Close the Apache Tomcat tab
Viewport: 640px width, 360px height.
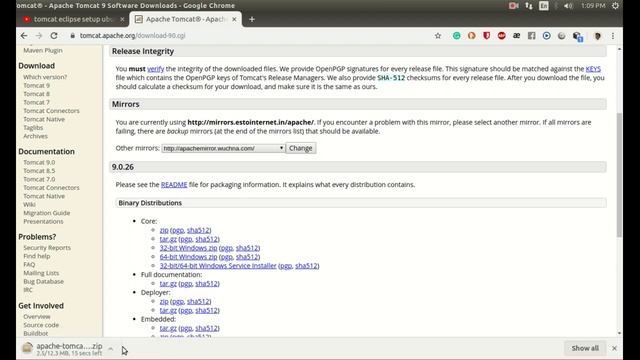click(x=234, y=19)
